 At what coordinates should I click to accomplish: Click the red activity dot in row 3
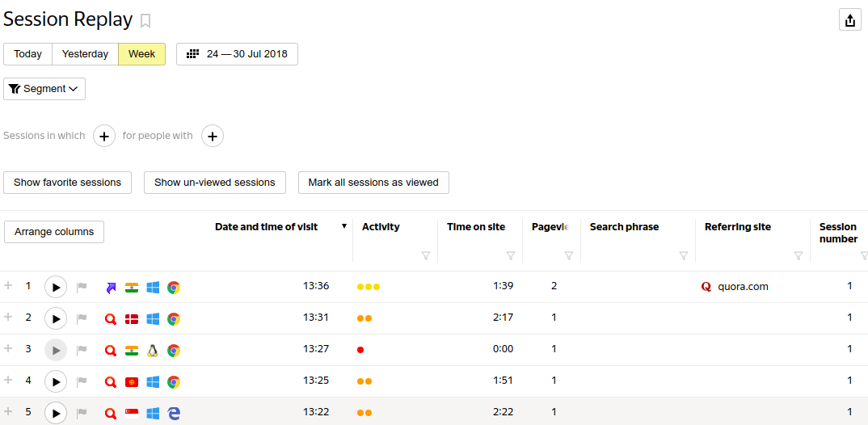[360, 350]
